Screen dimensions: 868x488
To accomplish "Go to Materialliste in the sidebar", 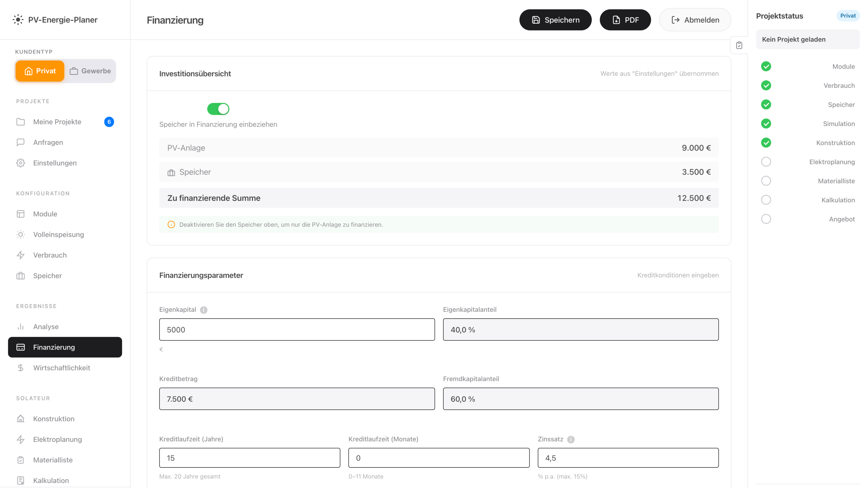I will pos(53,460).
